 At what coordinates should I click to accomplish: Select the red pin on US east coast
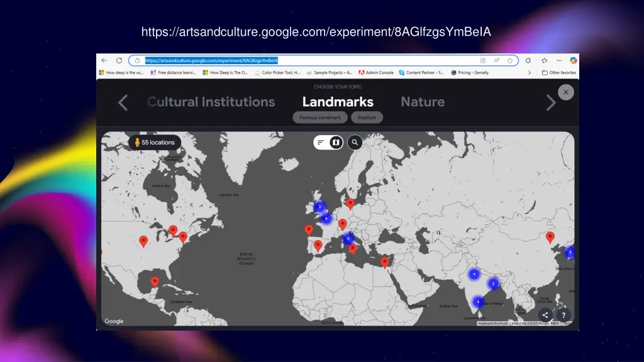click(183, 237)
